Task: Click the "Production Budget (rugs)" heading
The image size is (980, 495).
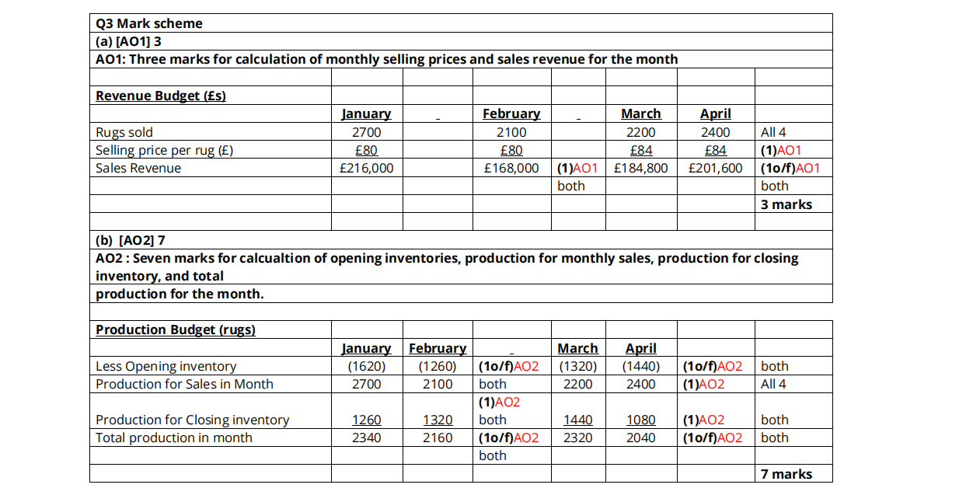Action: coord(176,329)
